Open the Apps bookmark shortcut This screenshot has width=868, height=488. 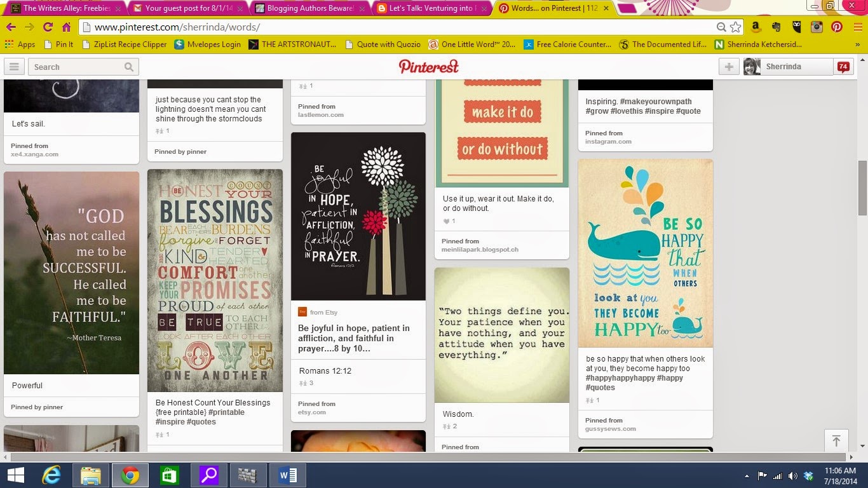tap(20, 44)
